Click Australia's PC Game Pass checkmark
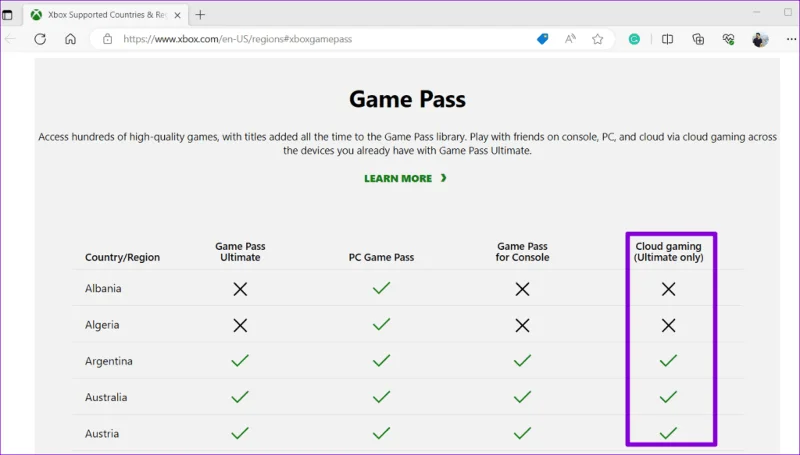 click(381, 396)
